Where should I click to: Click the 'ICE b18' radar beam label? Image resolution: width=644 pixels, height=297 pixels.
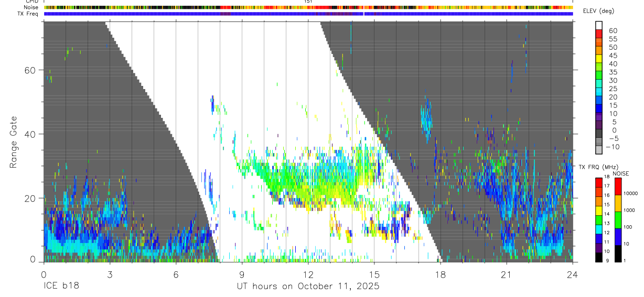click(x=60, y=287)
